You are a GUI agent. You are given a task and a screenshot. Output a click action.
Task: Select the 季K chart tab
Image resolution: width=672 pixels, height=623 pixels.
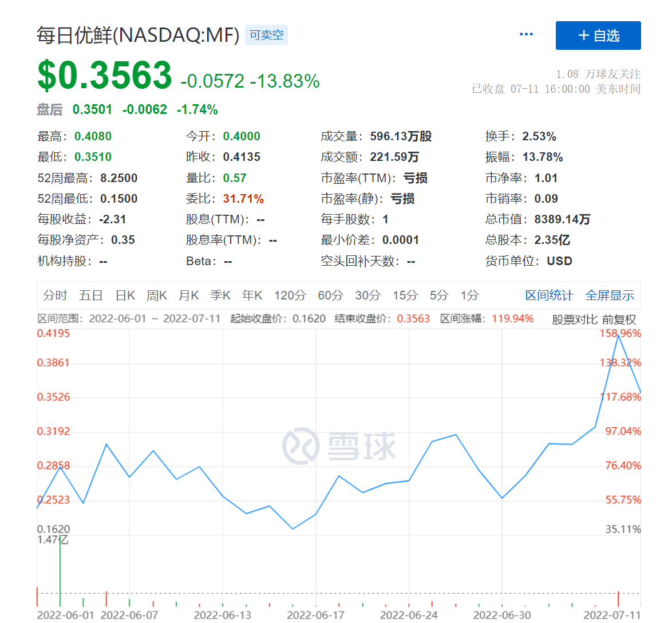coord(220,295)
